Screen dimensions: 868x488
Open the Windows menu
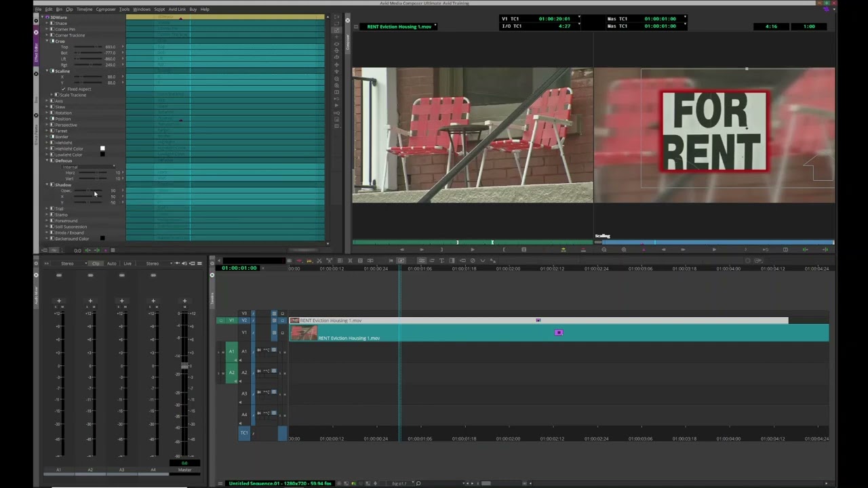(142, 9)
